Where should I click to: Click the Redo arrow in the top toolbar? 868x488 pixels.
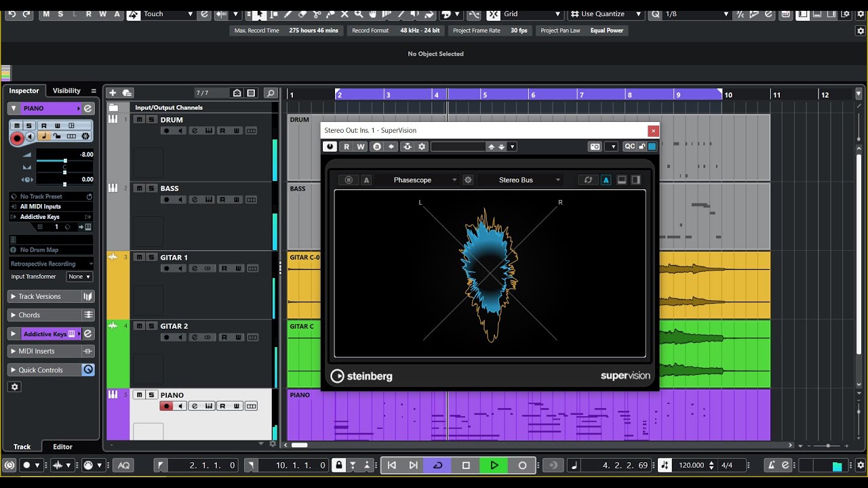[x=26, y=14]
